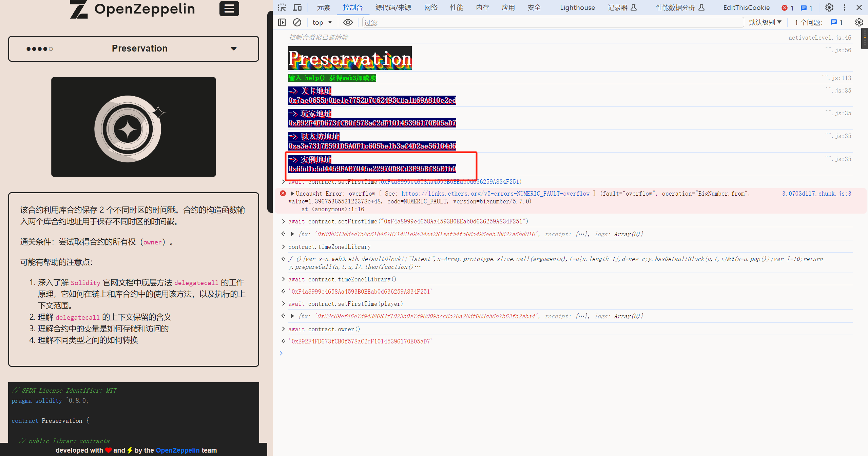Viewport: 868px width, 456px height.
Task: Open the 元素 tab
Action: pyautogui.click(x=323, y=7)
